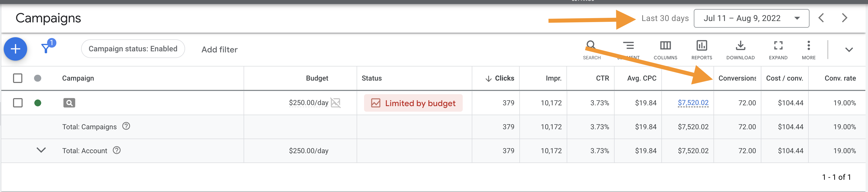
Task: Click the blue plus new campaign button
Action: coord(15,49)
